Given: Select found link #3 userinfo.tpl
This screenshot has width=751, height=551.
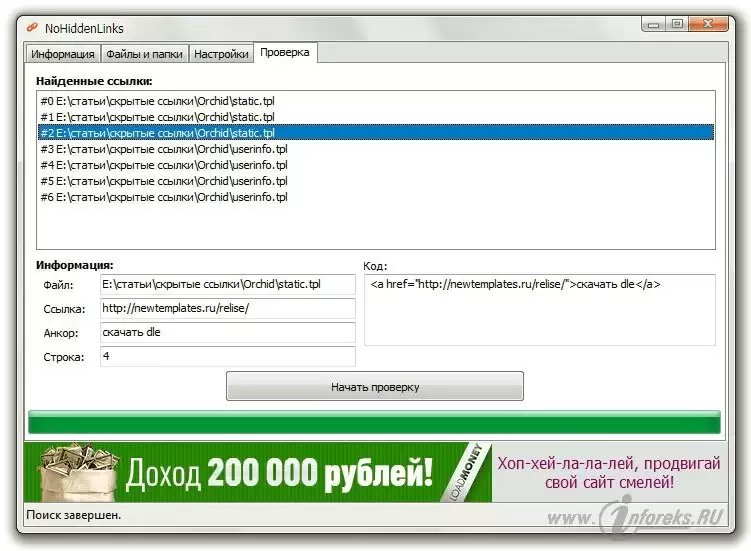Looking at the screenshot, I should 163,149.
